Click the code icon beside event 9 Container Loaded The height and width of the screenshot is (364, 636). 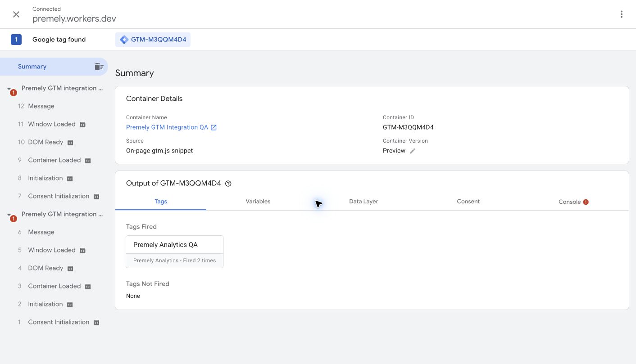[x=88, y=161]
